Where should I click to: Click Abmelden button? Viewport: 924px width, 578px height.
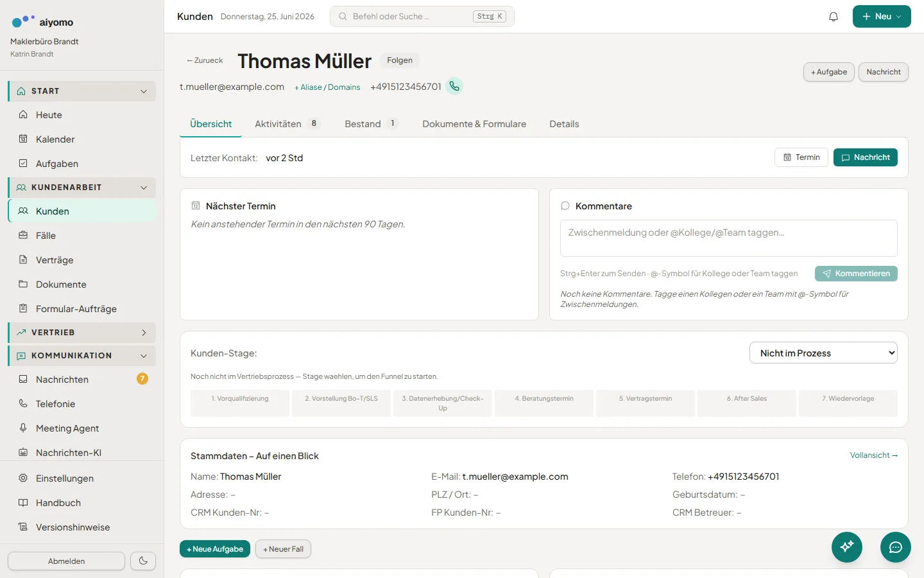pos(67,561)
